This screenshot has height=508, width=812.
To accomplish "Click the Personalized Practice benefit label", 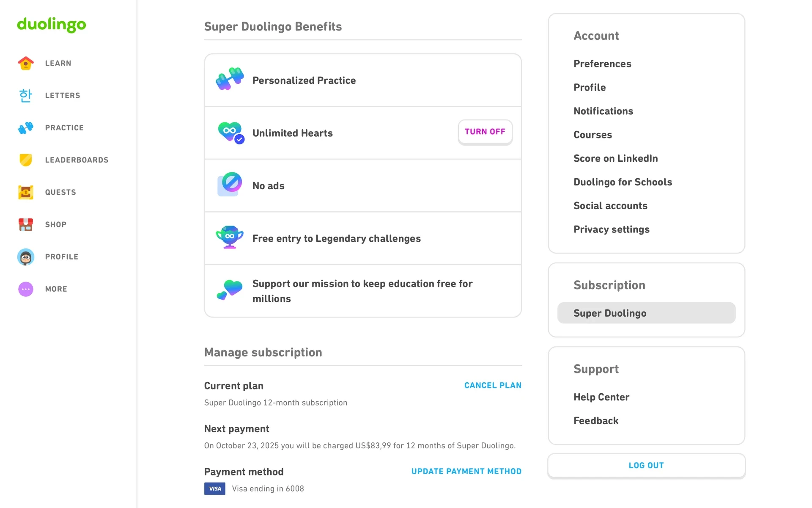I will (x=304, y=80).
